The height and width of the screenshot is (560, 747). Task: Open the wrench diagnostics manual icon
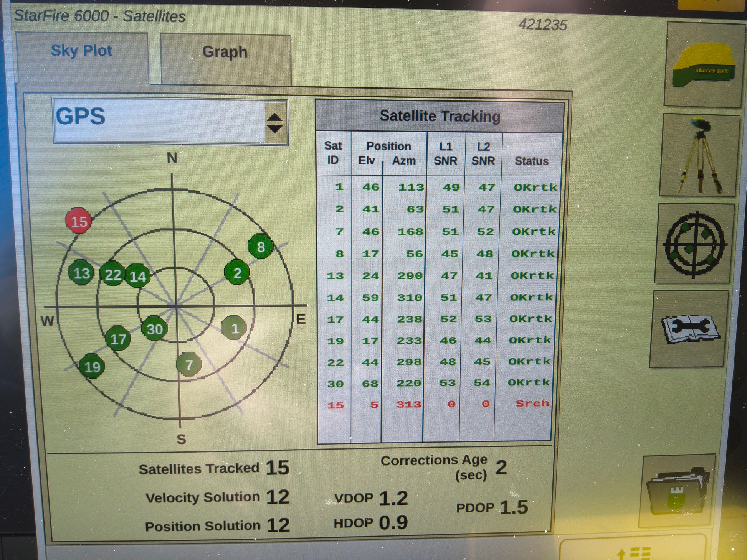tap(690, 329)
